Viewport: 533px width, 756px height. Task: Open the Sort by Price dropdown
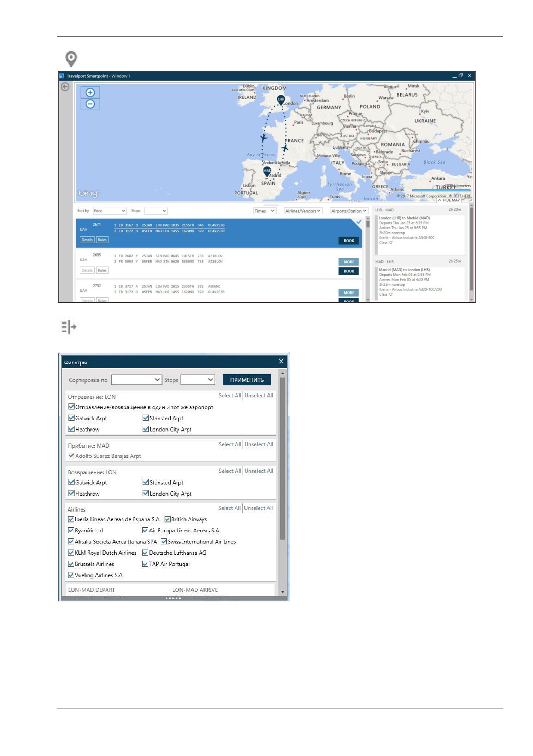[109, 211]
